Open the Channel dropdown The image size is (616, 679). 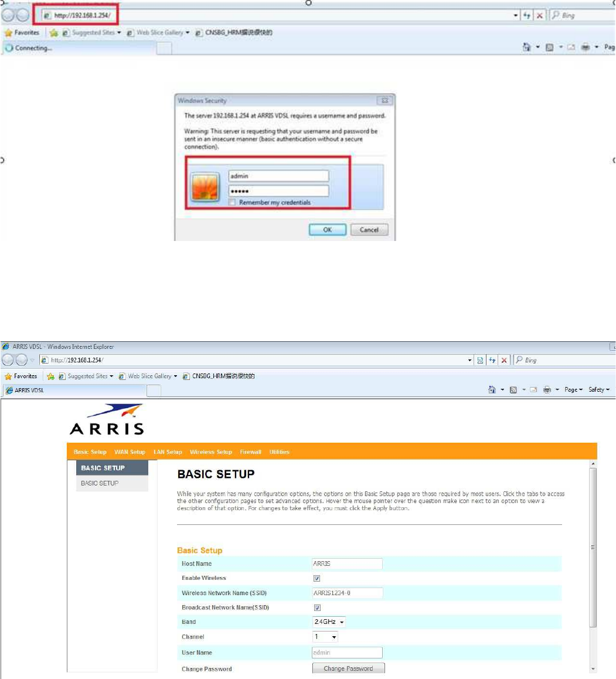325,637
